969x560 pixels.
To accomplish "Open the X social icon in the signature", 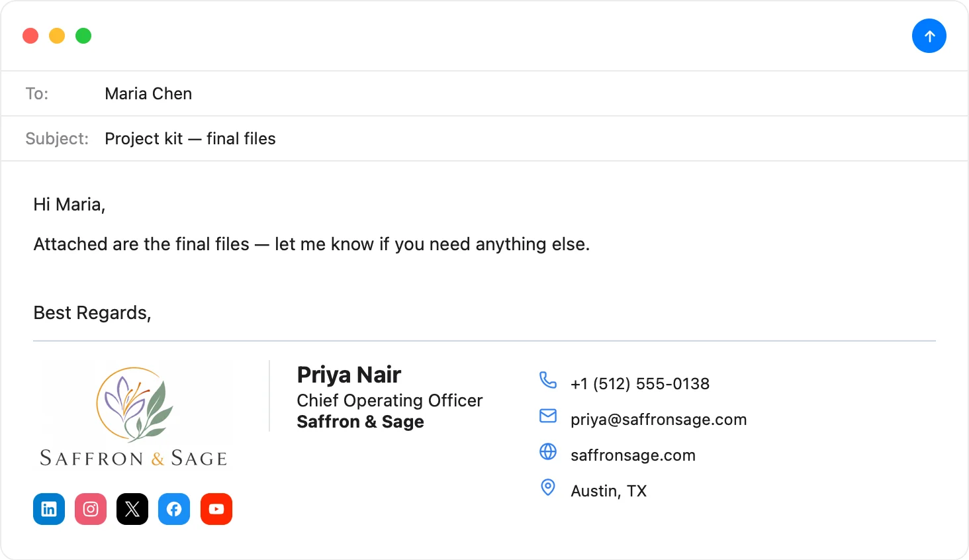I will click(x=132, y=509).
